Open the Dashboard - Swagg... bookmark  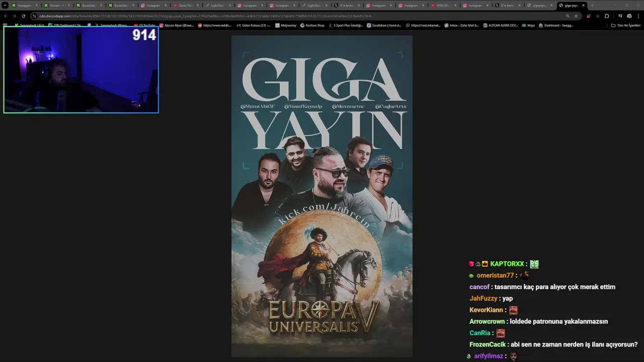(556, 25)
